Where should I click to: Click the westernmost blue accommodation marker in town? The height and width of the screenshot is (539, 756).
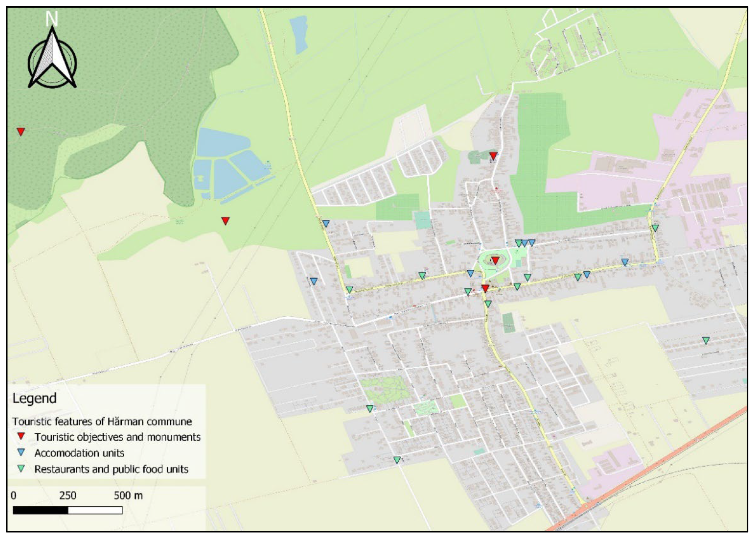point(314,281)
